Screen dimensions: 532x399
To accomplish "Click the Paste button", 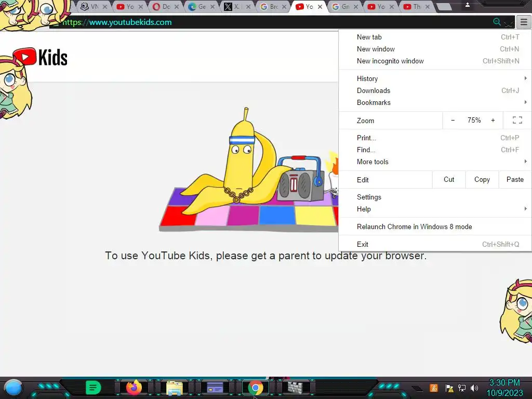I will coord(515,179).
